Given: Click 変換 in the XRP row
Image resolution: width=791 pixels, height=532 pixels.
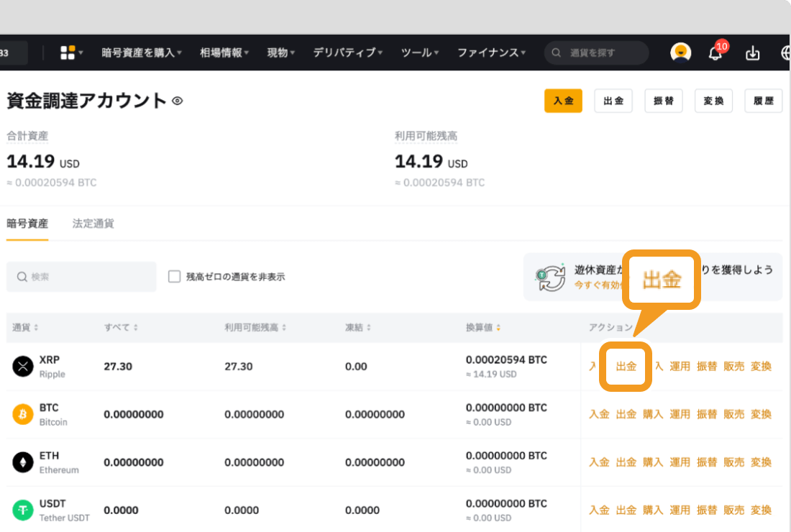Looking at the screenshot, I should (761, 367).
